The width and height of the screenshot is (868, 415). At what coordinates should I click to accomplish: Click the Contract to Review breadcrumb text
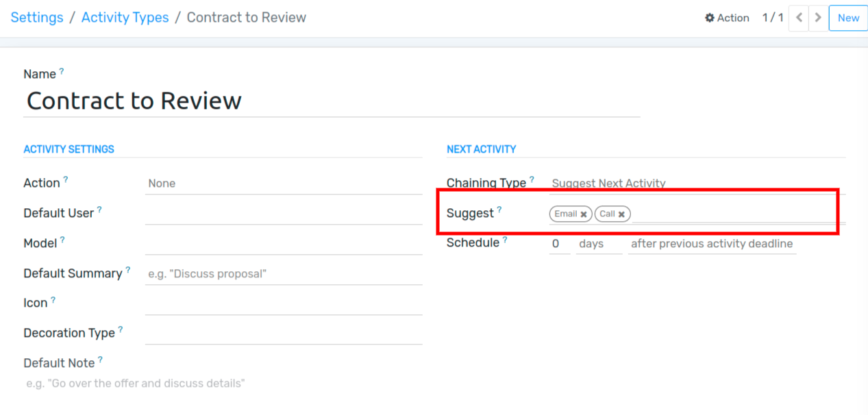click(x=247, y=18)
